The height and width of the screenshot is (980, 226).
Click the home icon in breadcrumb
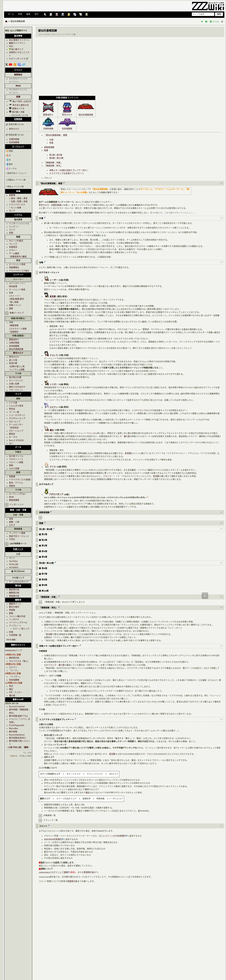click(6, 21)
